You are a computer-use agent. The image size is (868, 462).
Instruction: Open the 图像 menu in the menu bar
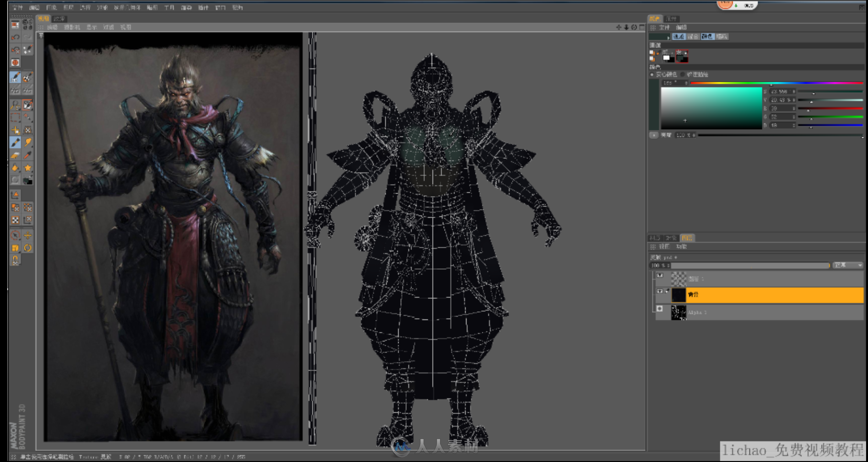click(x=51, y=7)
